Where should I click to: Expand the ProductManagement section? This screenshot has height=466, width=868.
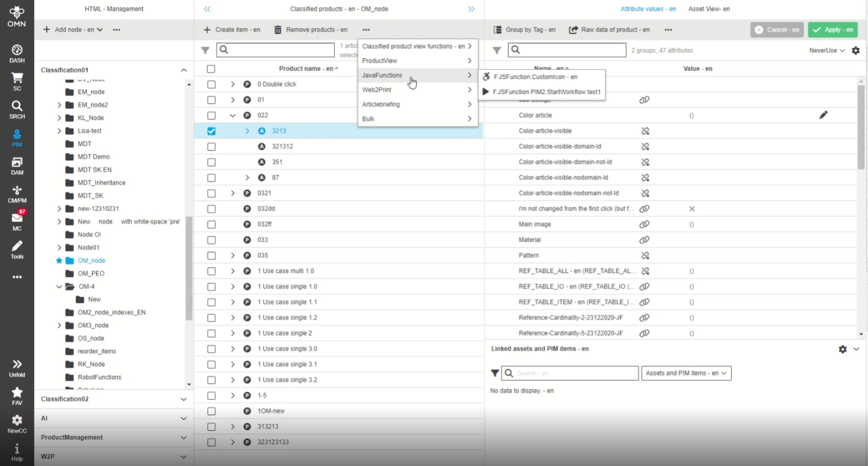pos(184,438)
